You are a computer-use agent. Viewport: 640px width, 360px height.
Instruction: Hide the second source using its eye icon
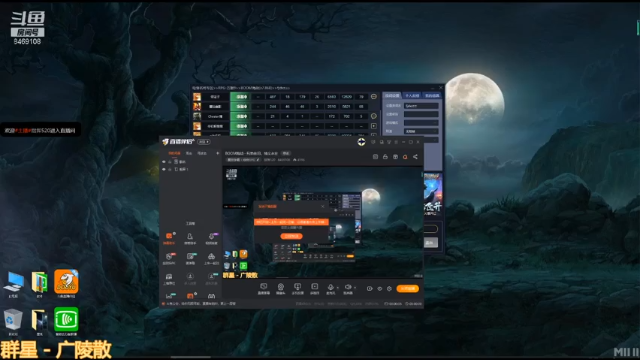[x=164, y=169]
